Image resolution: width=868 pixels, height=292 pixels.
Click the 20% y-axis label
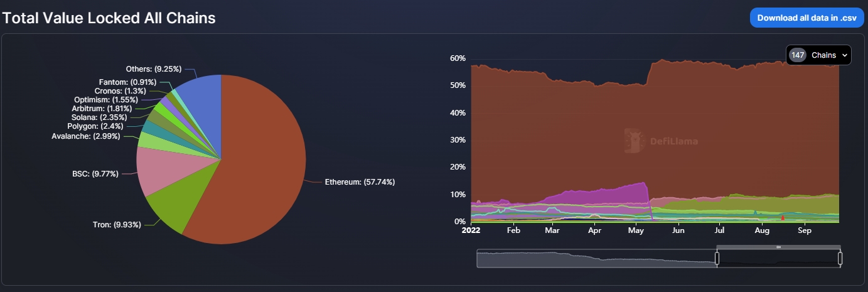pos(458,168)
